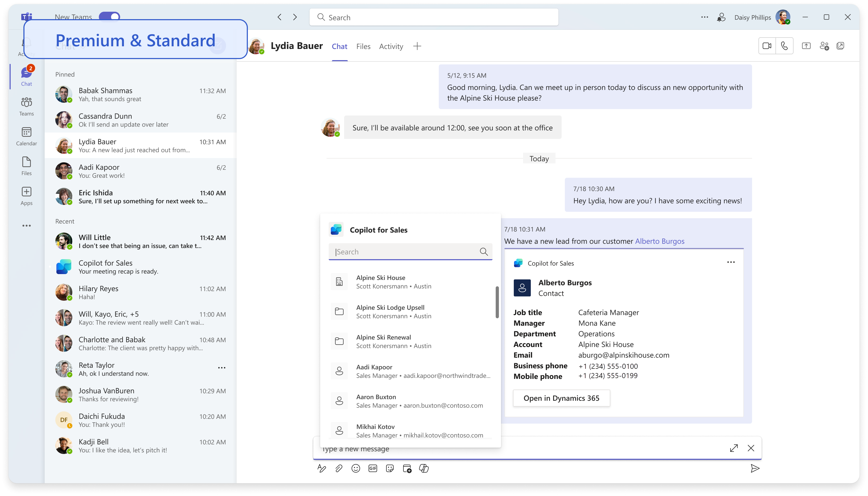Insert an emoji into the message

pyautogui.click(x=355, y=468)
